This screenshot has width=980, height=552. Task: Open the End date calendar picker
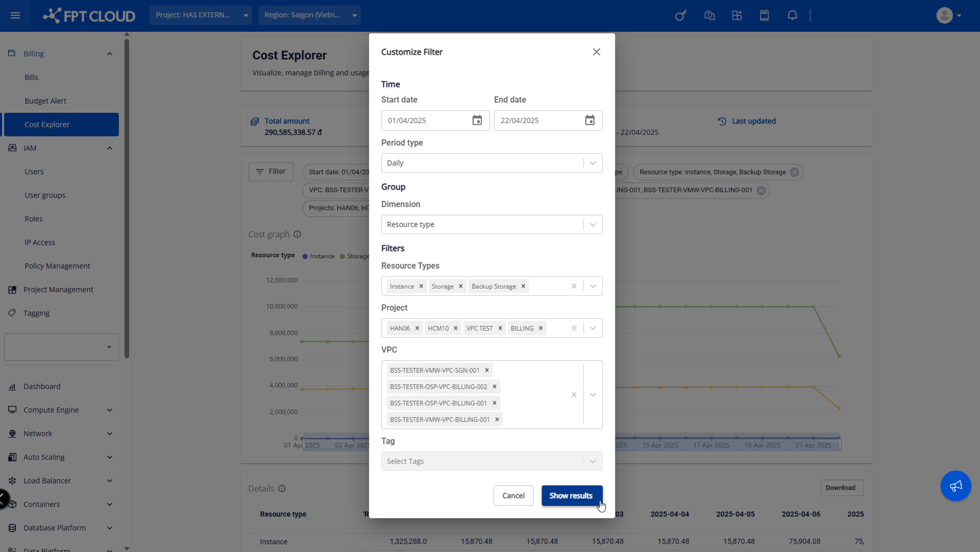click(590, 120)
